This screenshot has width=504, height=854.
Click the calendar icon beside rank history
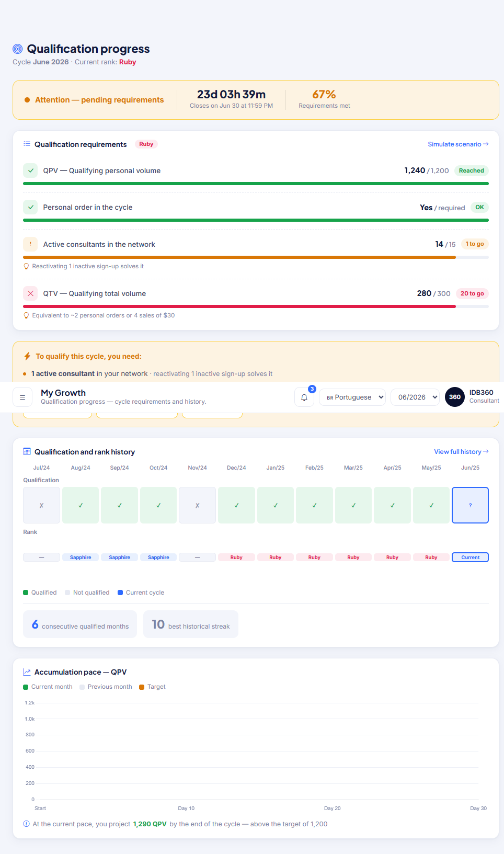pyautogui.click(x=27, y=451)
